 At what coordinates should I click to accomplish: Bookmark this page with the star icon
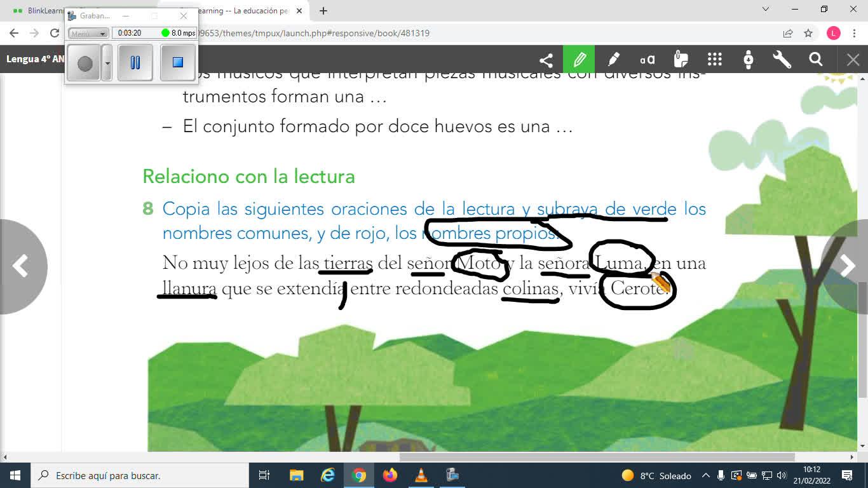[808, 33]
